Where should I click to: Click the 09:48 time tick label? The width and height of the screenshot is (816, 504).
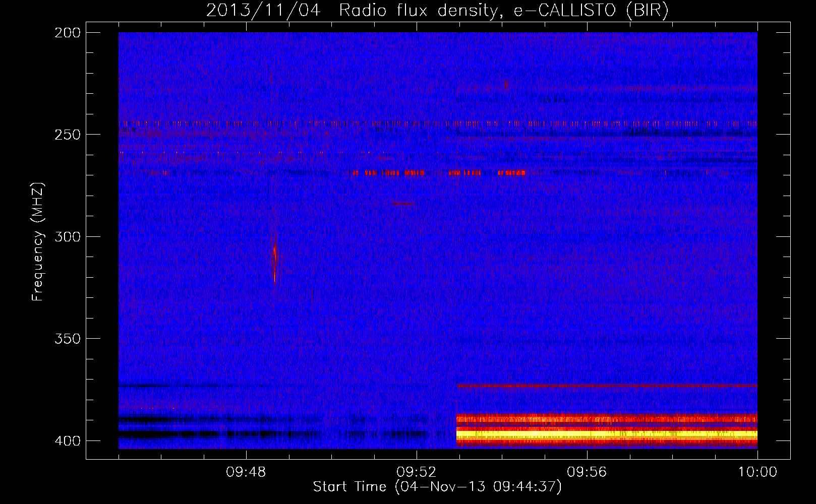pyautogui.click(x=246, y=472)
